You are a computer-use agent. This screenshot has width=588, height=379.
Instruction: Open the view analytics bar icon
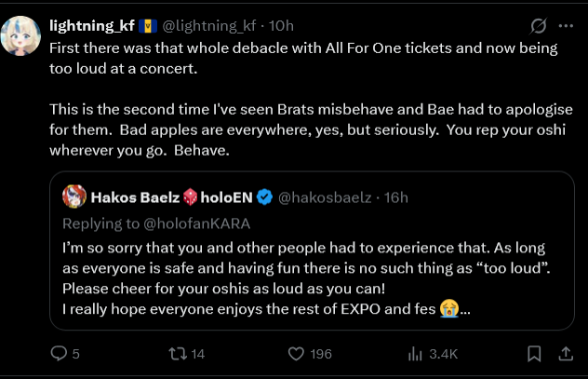coord(416,354)
